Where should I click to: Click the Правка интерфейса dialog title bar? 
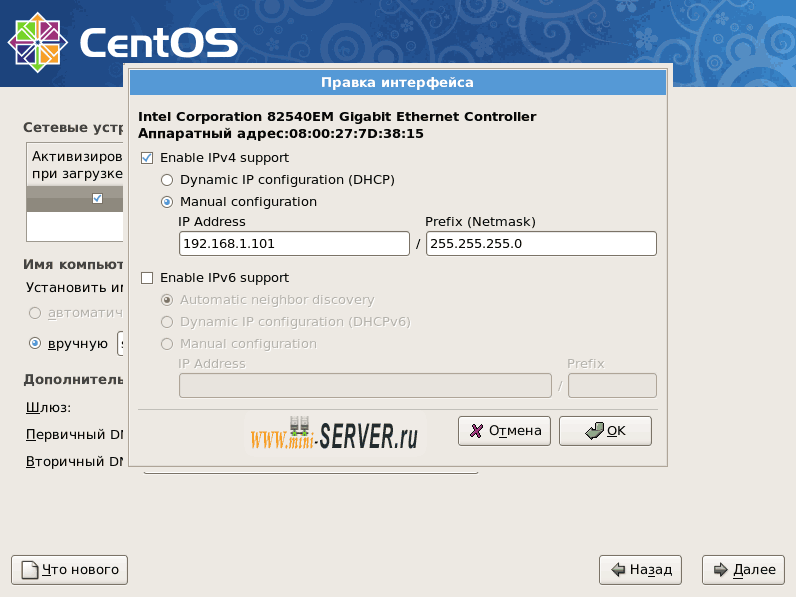[x=397, y=82]
